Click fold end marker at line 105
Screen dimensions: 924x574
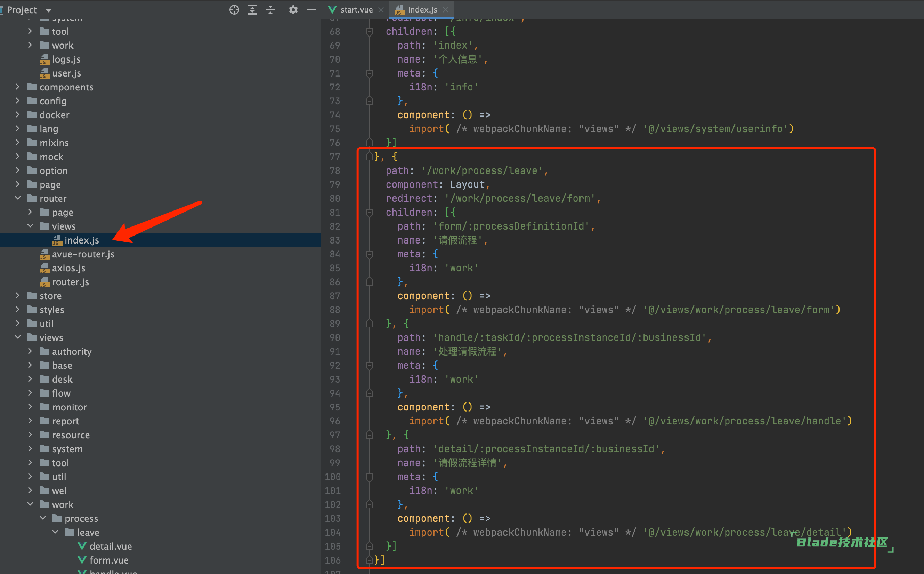click(x=370, y=546)
